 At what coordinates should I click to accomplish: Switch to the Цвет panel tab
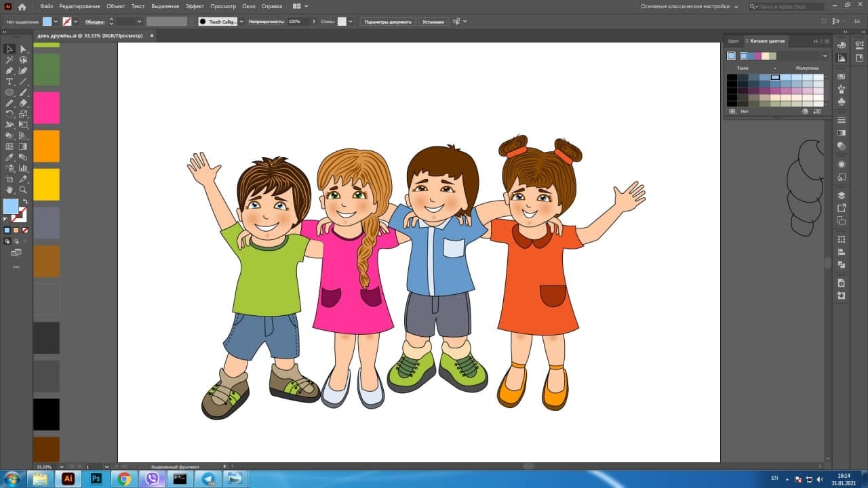coord(733,41)
